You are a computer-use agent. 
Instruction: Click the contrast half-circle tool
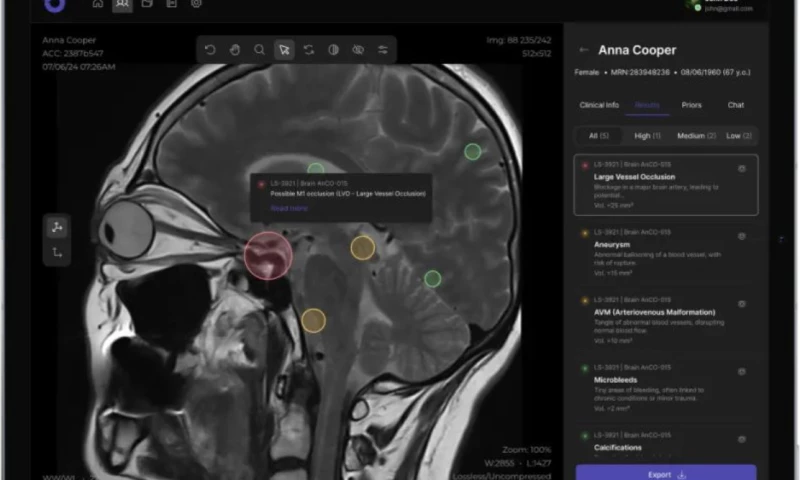333,49
